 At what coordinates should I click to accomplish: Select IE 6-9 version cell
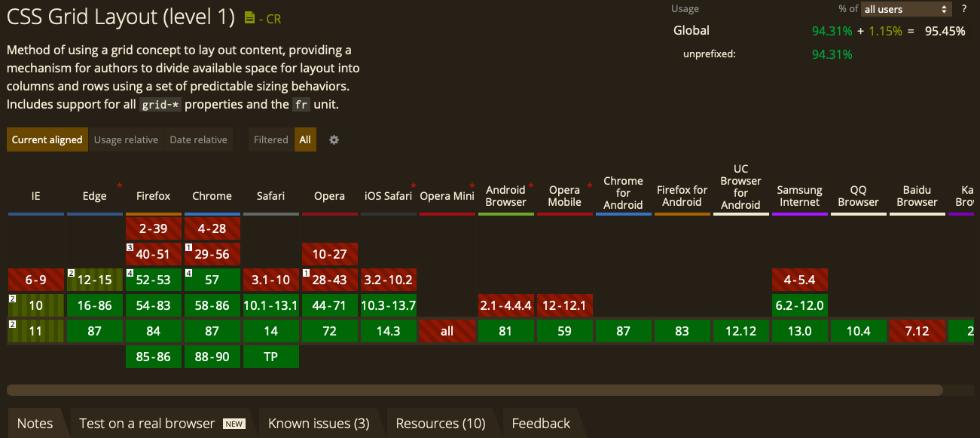[36, 280]
